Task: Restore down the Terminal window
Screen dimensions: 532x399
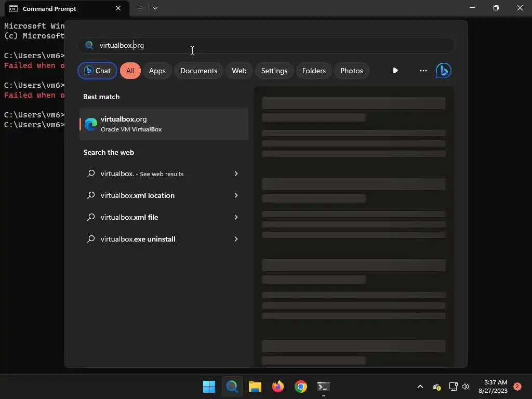Action: click(496, 8)
